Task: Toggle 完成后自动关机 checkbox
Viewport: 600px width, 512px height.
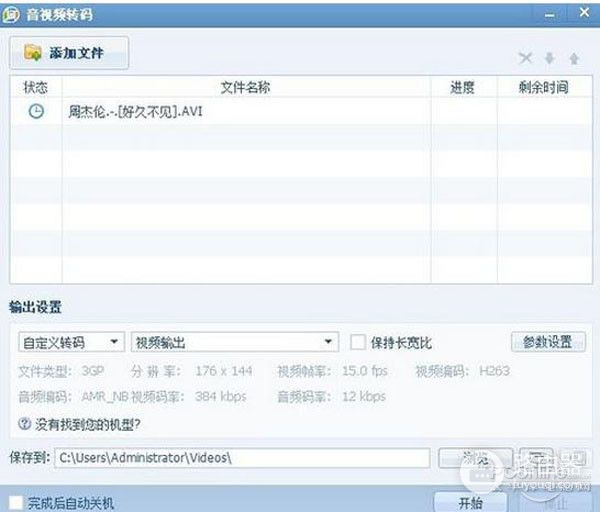Action: (16, 502)
